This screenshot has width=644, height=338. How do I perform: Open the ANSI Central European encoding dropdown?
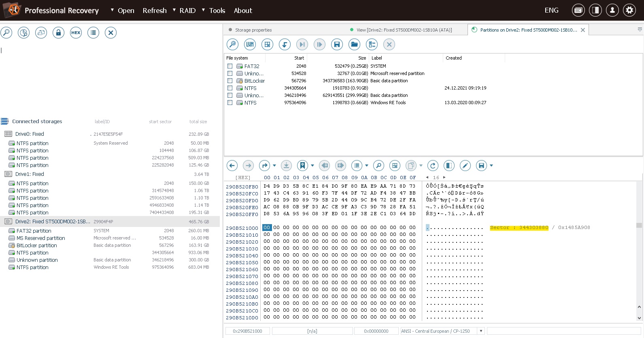[x=481, y=331]
